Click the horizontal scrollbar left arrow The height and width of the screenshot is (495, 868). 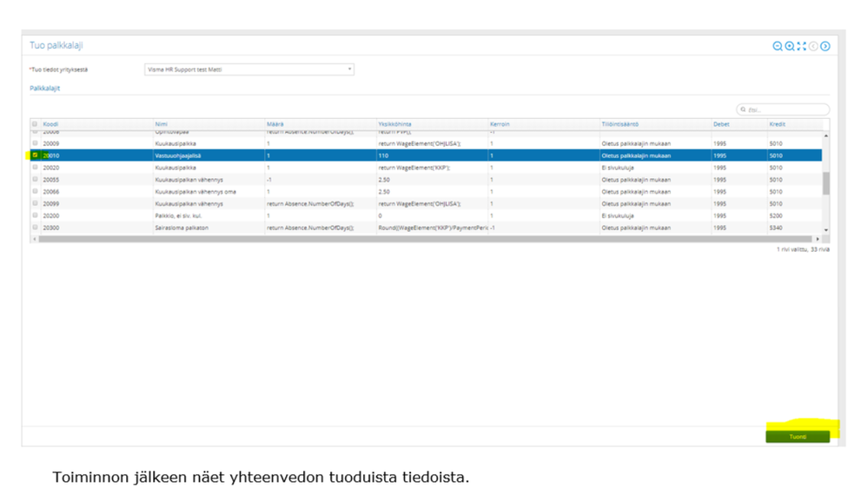pos(35,239)
